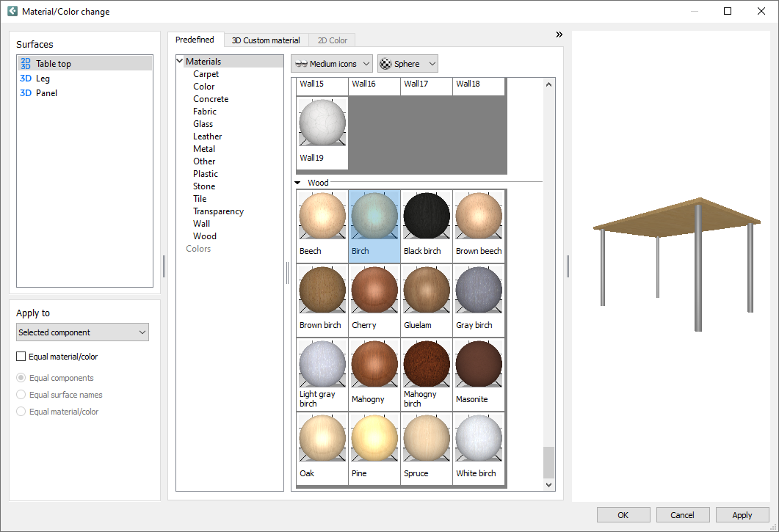Select the Mahogny material sphere
The width and height of the screenshot is (779, 532).
pos(374,364)
